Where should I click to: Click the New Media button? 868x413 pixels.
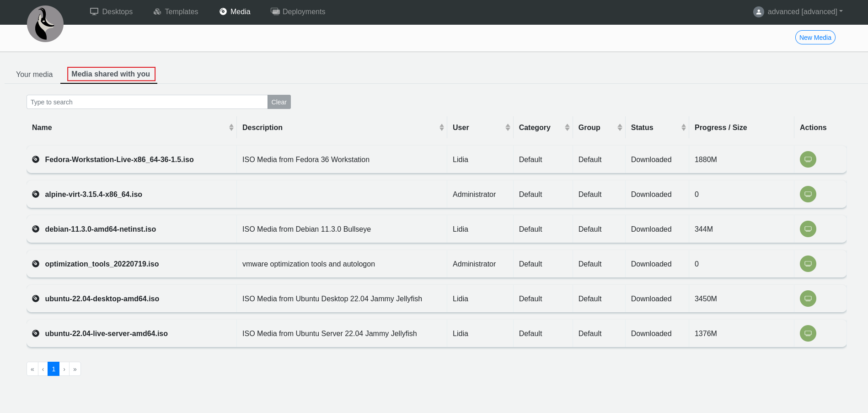coord(815,38)
